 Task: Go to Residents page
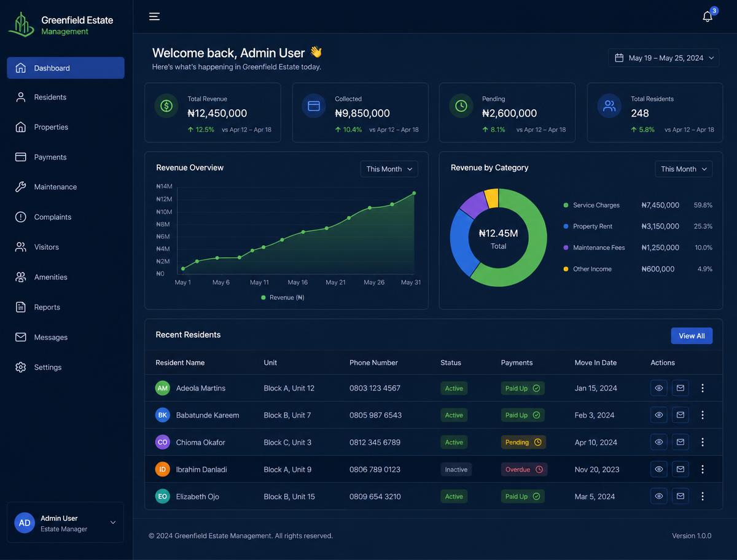pyautogui.click(x=66, y=97)
